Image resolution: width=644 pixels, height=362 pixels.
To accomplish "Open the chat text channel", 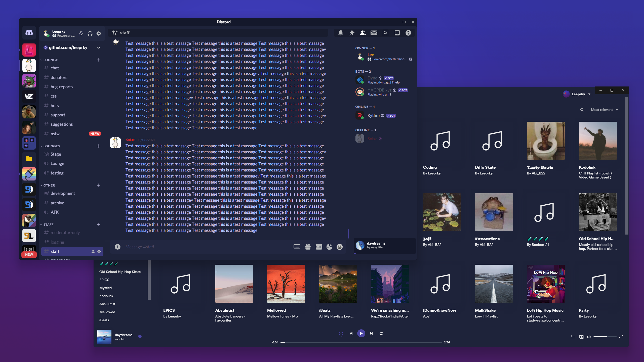I will click(x=72, y=68).
